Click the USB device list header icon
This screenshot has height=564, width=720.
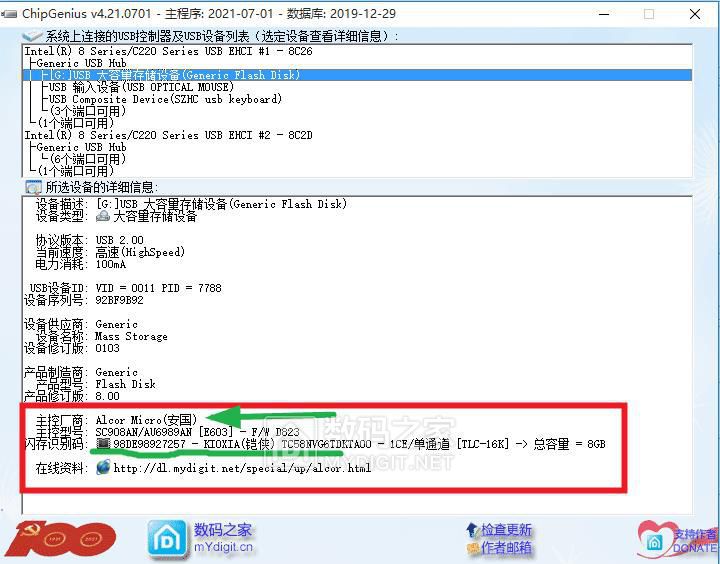(x=32, y=36)
